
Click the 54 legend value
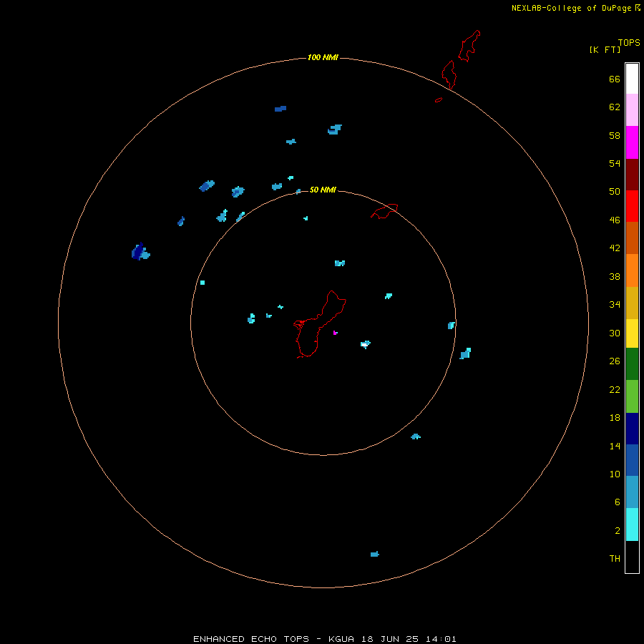[615, 163]
